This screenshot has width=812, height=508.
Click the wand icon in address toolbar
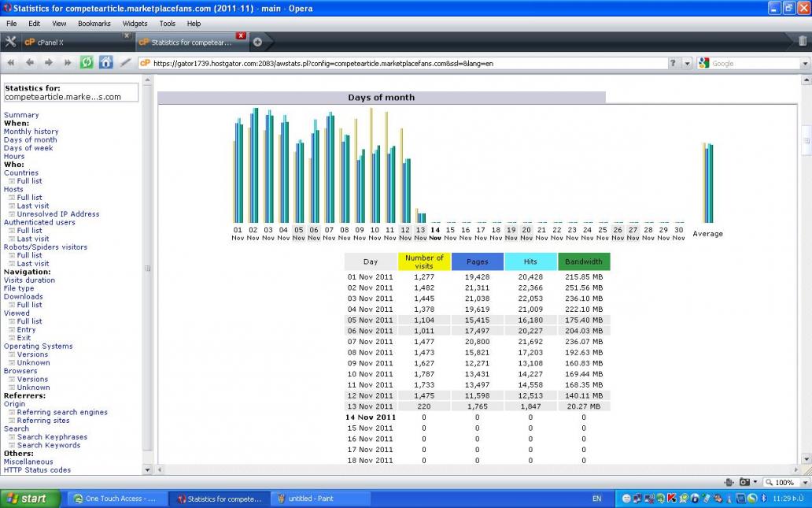point(125,63)
